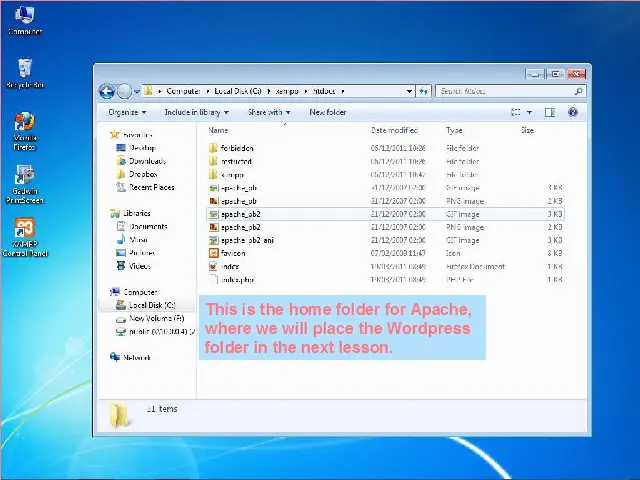Sort by the Type column header
This screenshot has height=480, width=640.
pos(454,130)
